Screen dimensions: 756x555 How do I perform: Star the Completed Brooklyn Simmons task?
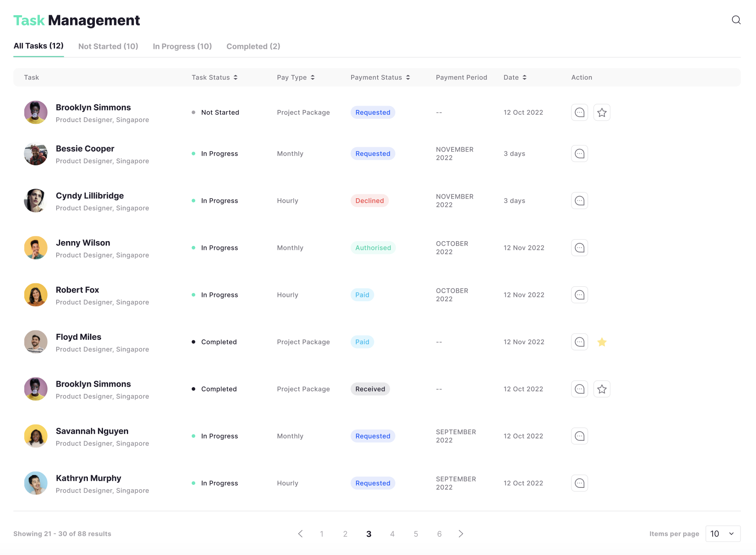(x=601, y=389)
